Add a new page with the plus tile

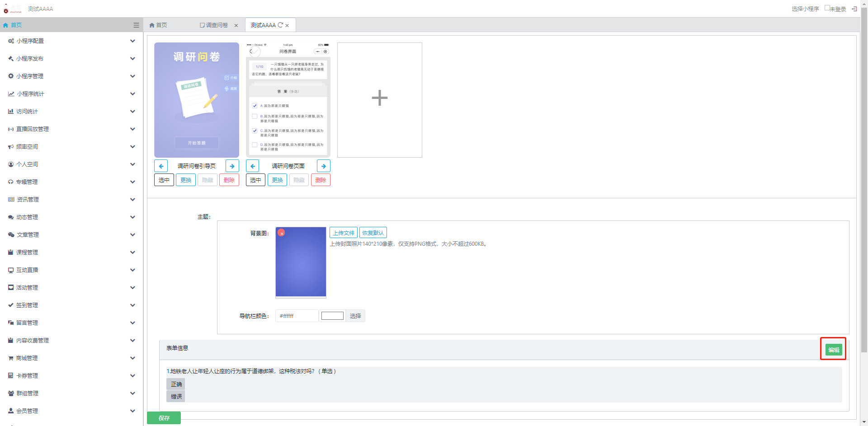pos(379,100)
